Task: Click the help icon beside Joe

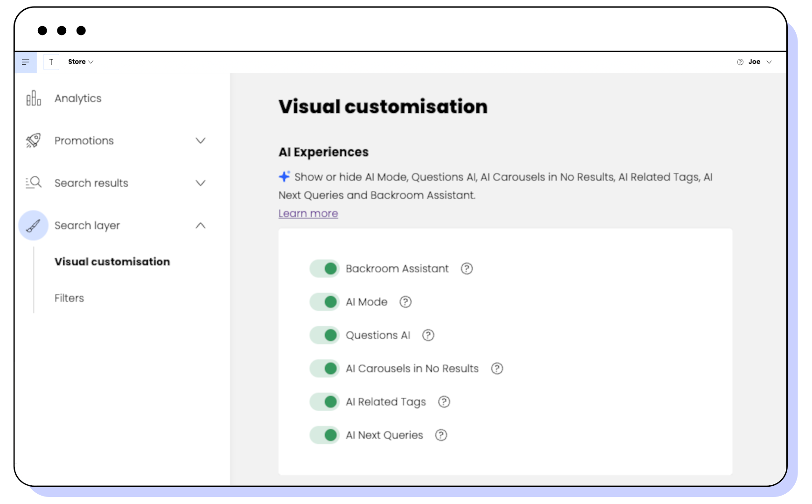Action: pos(740,62)
